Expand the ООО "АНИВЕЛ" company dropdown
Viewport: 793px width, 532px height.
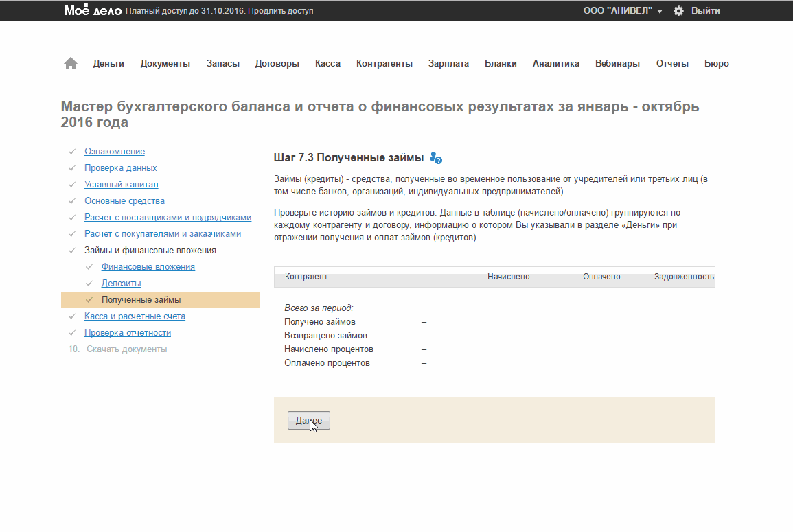pos(623,11)
